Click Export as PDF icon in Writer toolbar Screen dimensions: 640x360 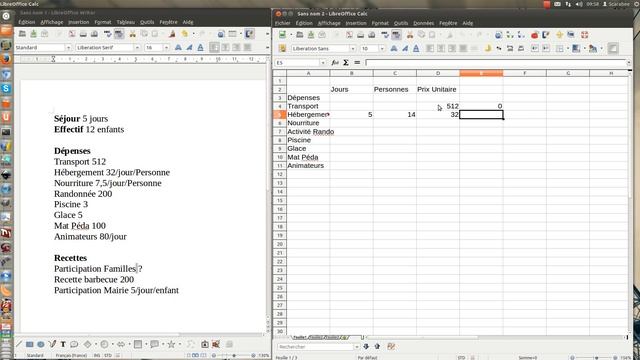[x=72, y=34]
